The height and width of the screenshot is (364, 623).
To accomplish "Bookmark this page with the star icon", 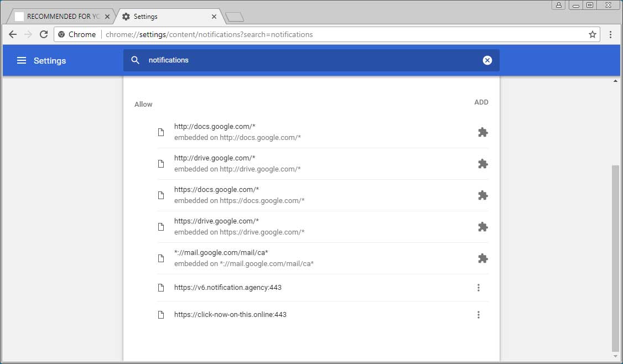I will (x=593, y=34).
